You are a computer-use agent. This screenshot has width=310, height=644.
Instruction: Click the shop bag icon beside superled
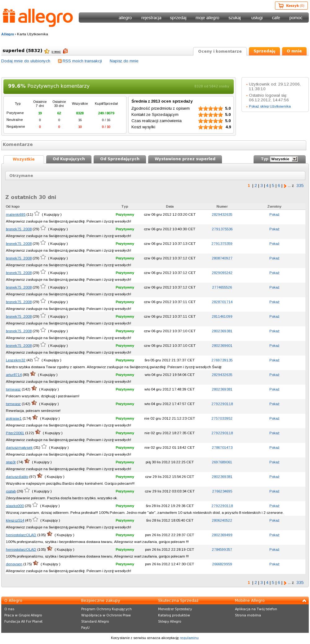[x=65, y=51]
